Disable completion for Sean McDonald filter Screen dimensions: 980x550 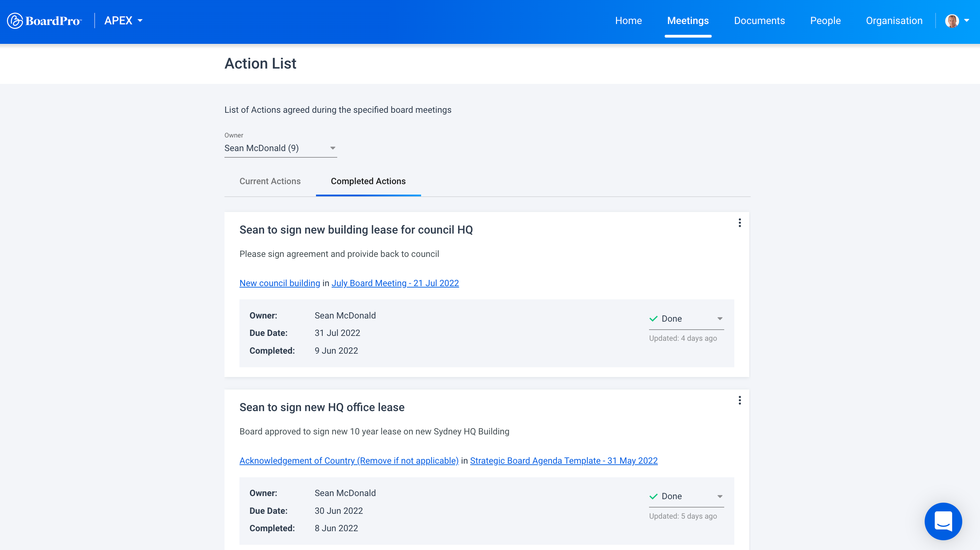click(x=332, y=148)
